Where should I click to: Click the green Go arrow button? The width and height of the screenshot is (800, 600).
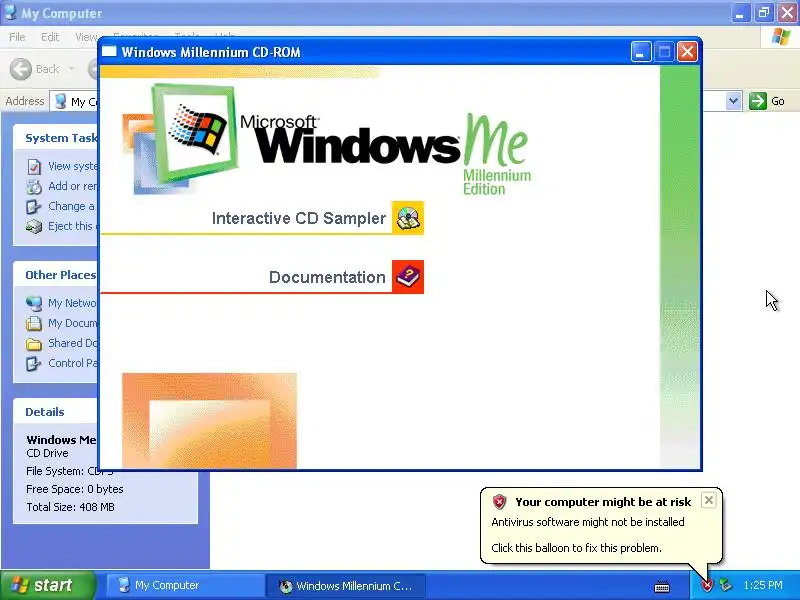758,101
